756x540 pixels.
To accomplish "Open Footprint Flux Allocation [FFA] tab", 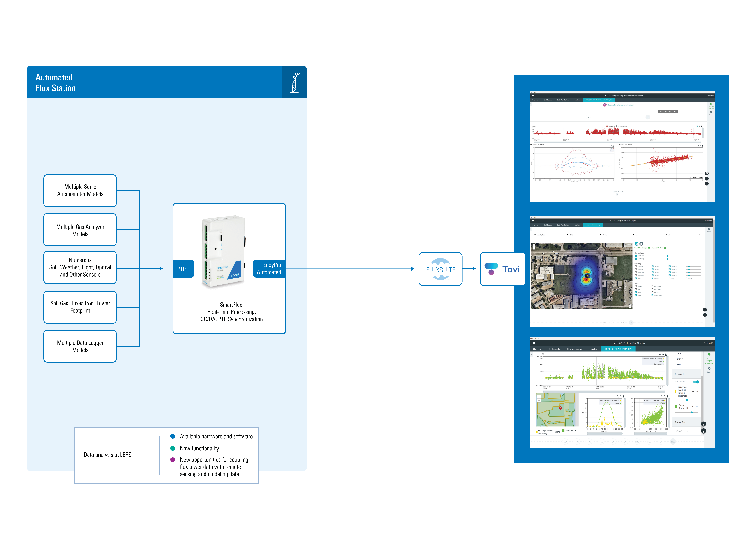I will [618, 349].
